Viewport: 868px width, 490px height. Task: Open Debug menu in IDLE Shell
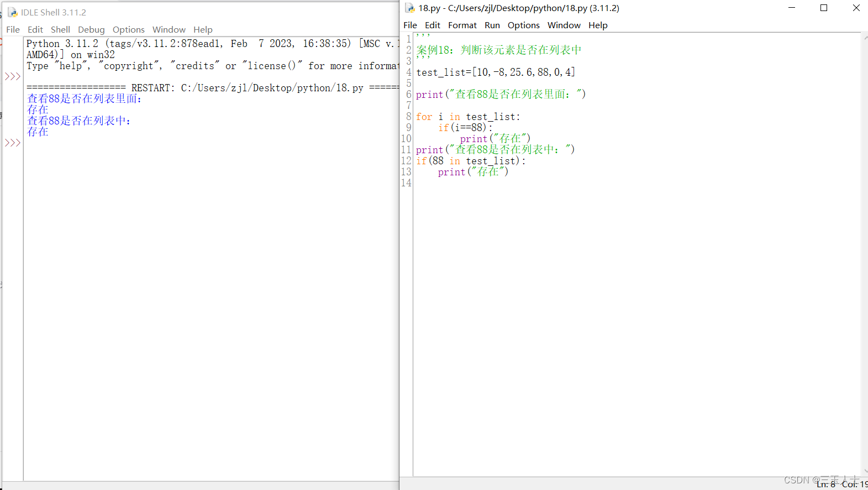point(91,29)
